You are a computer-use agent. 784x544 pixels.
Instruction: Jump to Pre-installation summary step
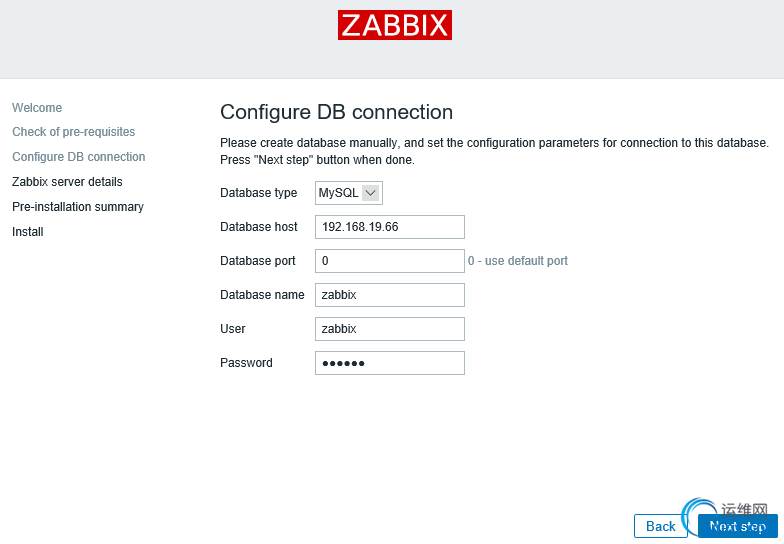78,207
